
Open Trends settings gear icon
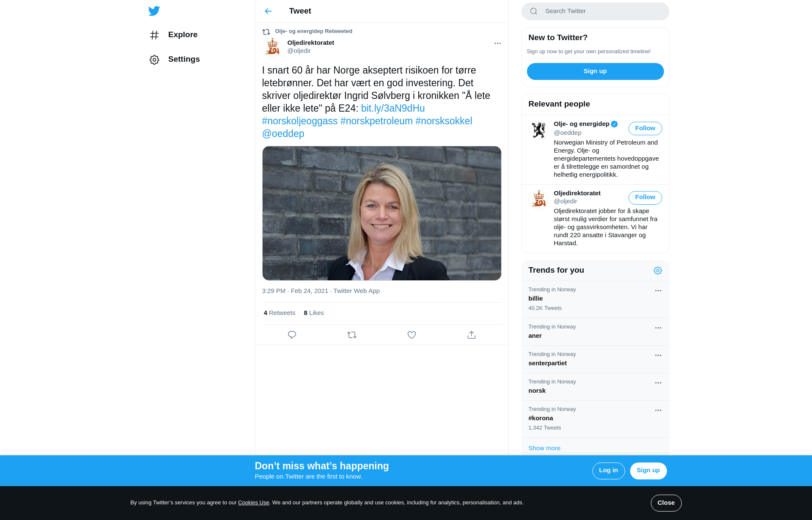[x=658, y=271]
